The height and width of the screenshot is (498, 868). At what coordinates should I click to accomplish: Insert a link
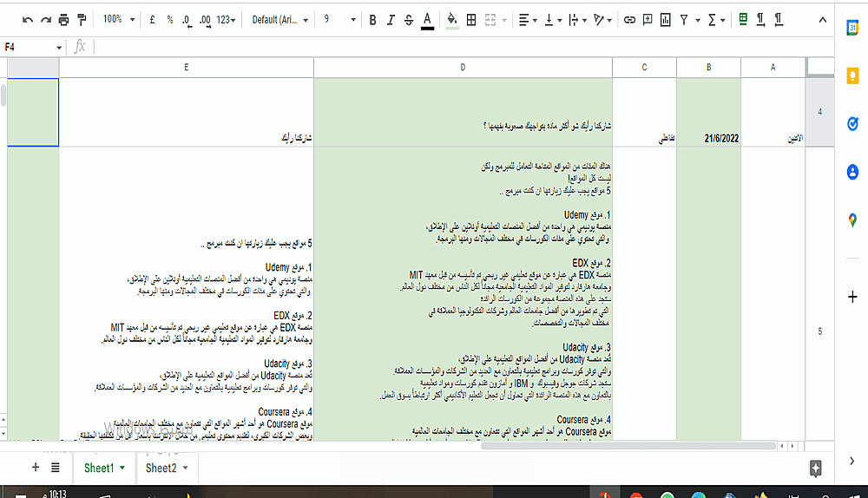[x=629, y=20]
